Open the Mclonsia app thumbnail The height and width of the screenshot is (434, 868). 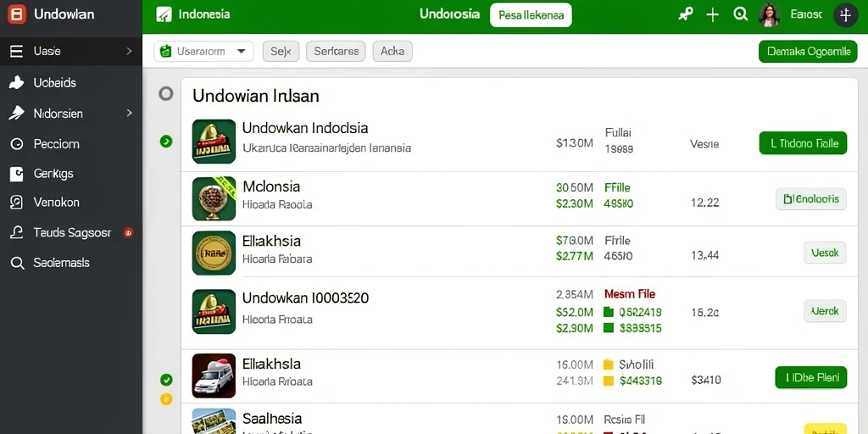pyautogui.click(x=214, y=199)
